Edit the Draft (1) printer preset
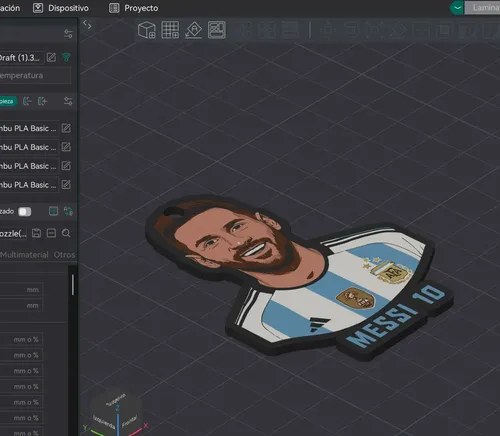500x436 pixels. [51, 57]
